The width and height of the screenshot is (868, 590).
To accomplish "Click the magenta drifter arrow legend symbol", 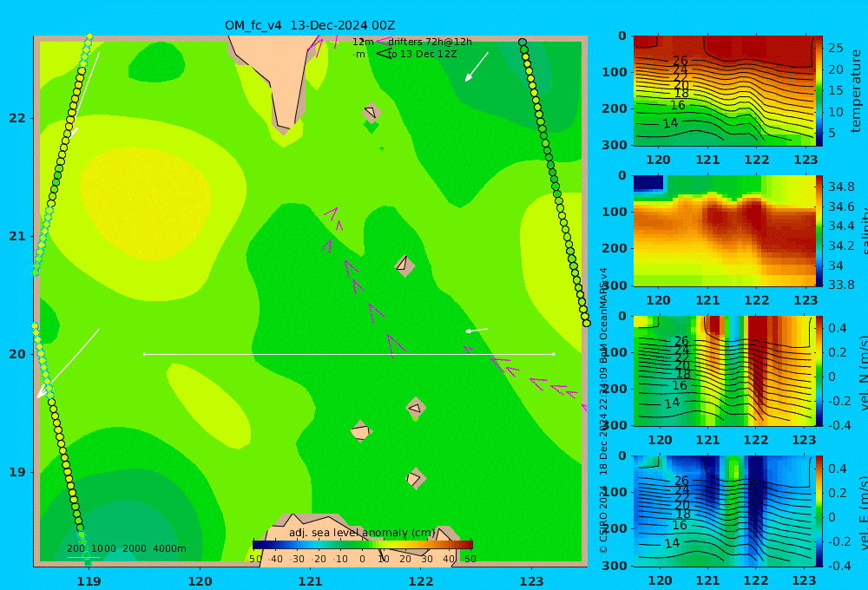I will click(x=383, y=42).
